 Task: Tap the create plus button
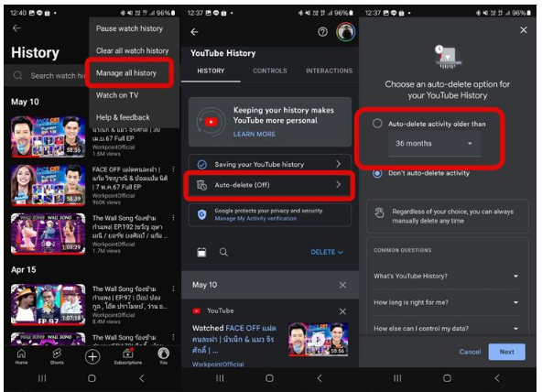pyautogui.click(x=92, y=356)
